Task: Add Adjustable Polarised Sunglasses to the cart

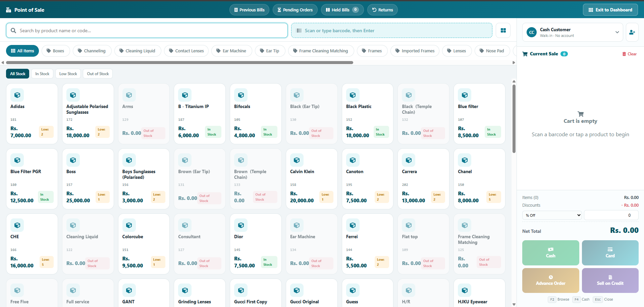Action: (88, 114)
